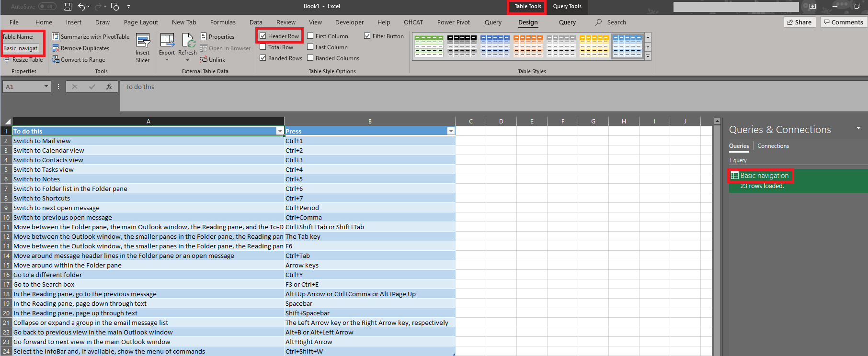Expand the Table Styles gallery More arrow

pos(648,56)
